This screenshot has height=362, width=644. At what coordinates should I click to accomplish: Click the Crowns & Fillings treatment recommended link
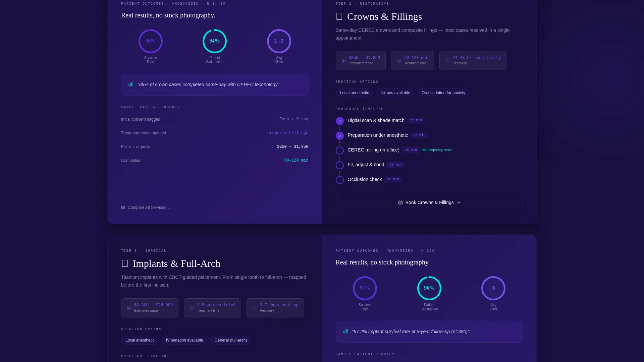[288, 133]
